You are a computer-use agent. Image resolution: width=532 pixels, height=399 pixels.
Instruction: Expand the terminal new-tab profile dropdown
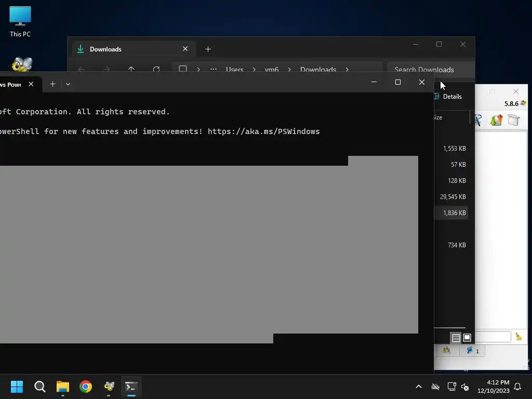[x=68, y=84]
